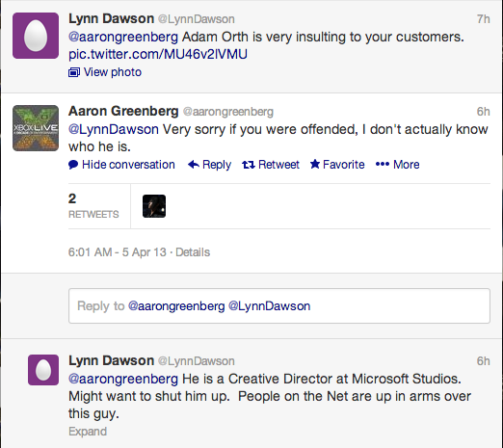
Task: Click the View photo media icon
Action: pyautogui.click(x=74, y=72)
